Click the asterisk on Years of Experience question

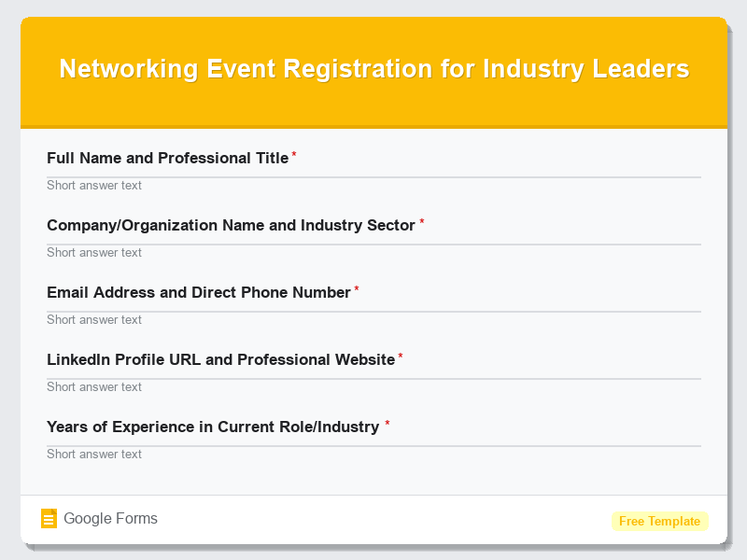click(x=388, y=422)
